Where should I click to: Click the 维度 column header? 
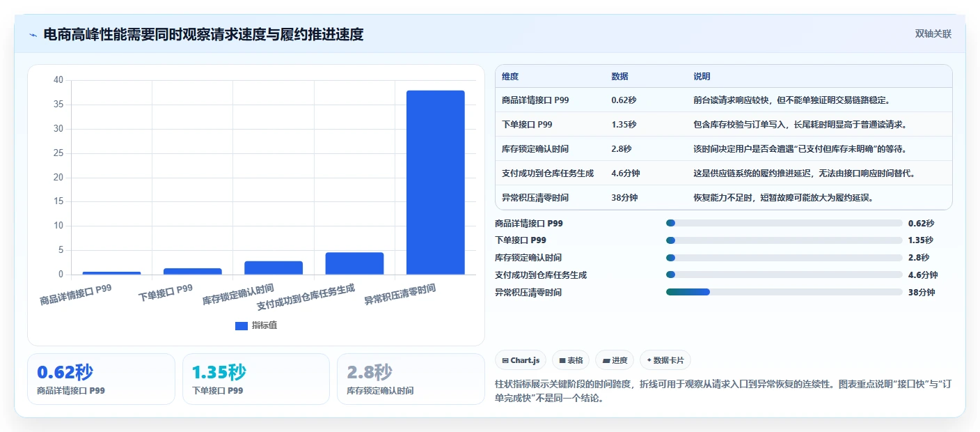[510, 77]
